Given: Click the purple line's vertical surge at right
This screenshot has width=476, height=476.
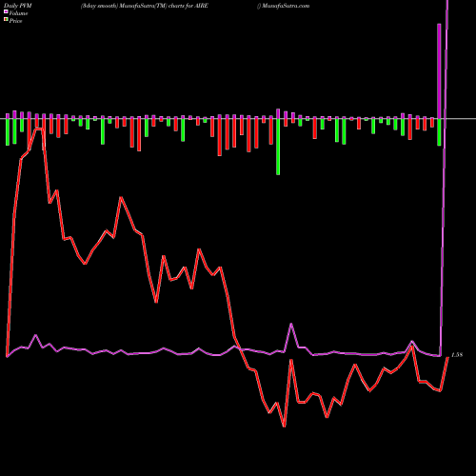Looking at the screenshot, I should [444, 178].
